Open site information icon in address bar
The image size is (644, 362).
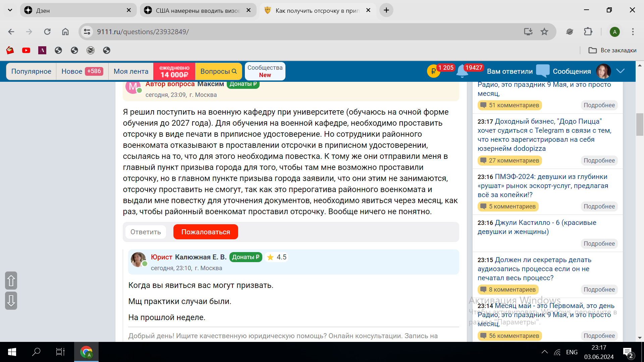(87, 32)
